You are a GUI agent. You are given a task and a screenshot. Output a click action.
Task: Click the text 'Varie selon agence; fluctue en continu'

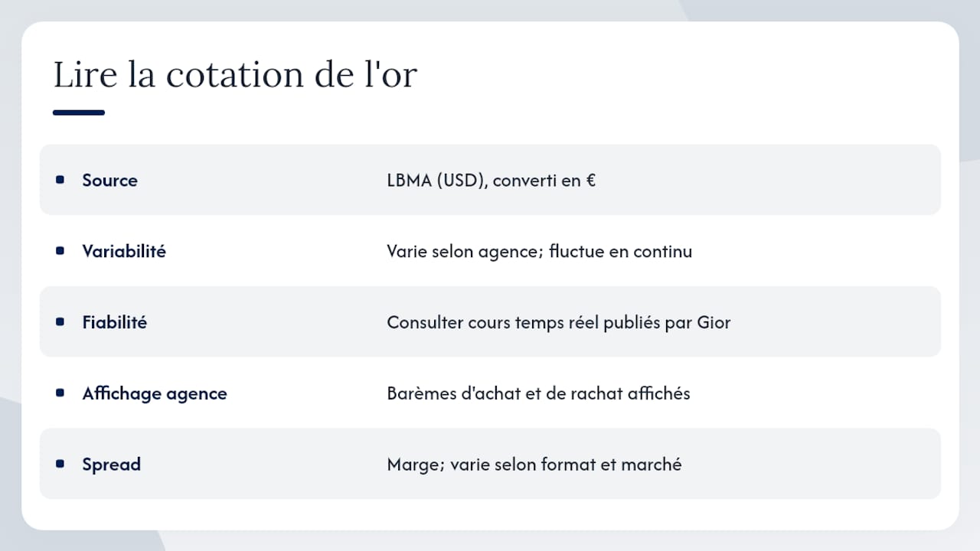[x=540, y=251]
